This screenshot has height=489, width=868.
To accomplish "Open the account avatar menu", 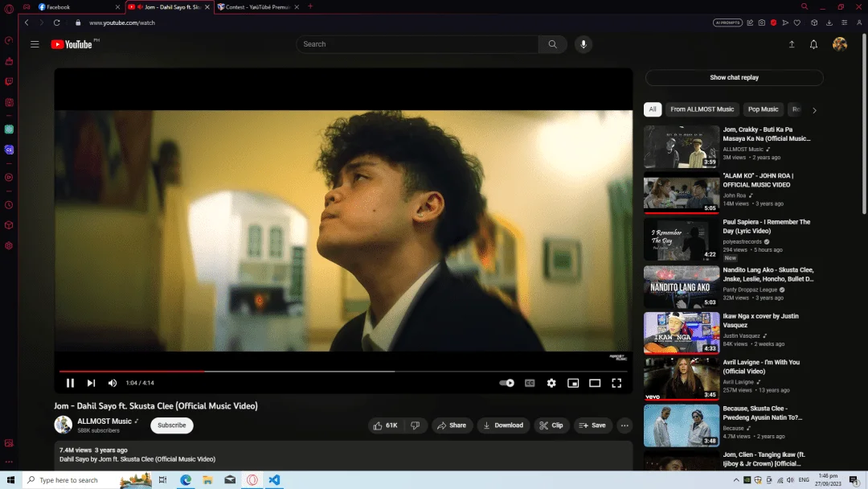I will tap(840, 44).
